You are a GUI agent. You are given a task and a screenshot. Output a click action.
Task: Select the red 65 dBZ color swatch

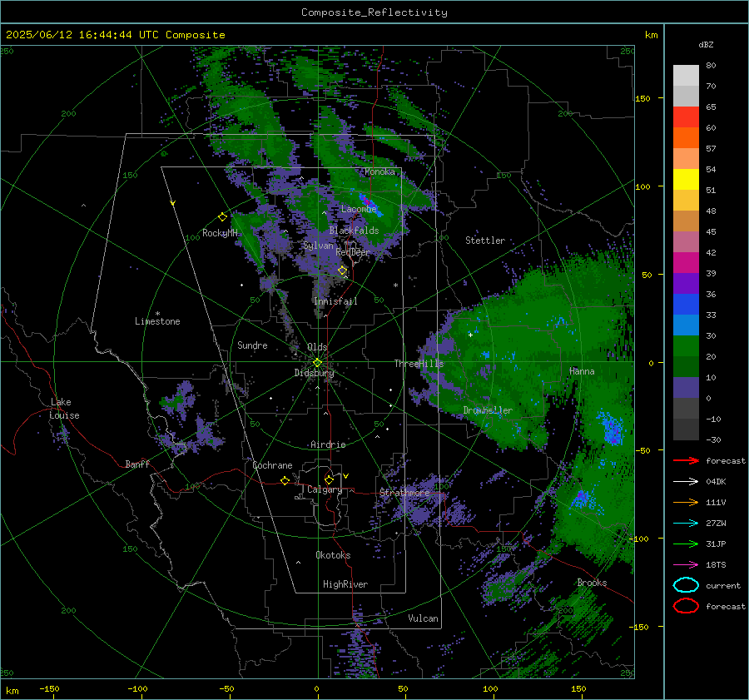(x=686, y=117)
